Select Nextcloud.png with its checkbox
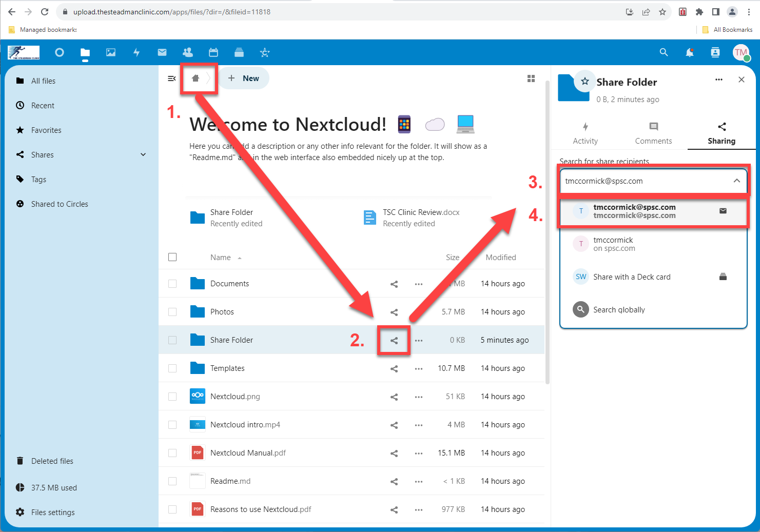The width and height of the screenshot is (760, 532). click(172, 397)
